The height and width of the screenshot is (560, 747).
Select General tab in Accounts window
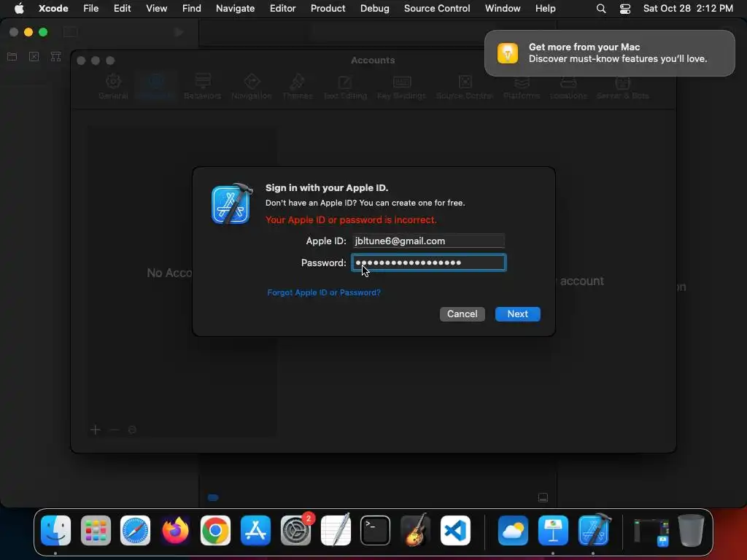point(113,87)
